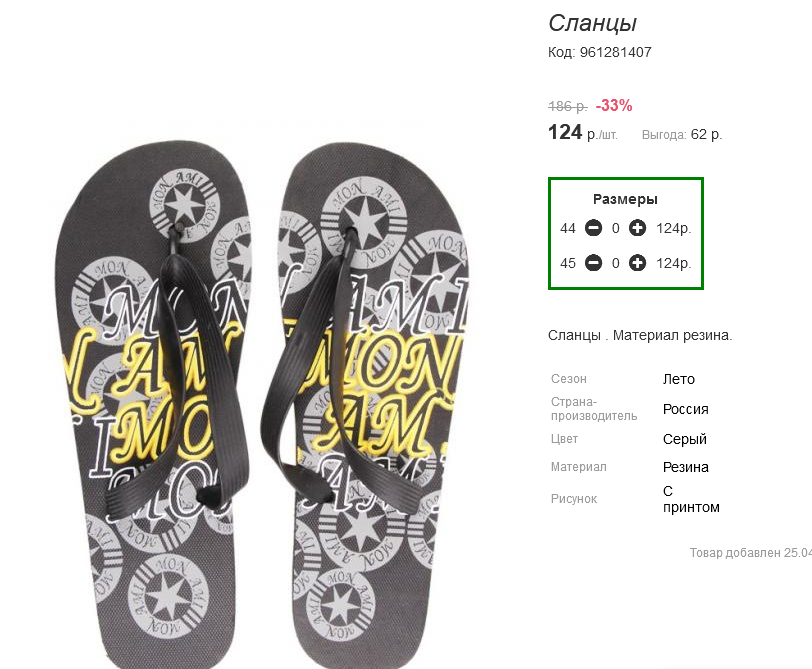Decrease quantity for size 45
Image resolution: width=812 pixels, height=669 pixels.
click(x=593, y=263)
